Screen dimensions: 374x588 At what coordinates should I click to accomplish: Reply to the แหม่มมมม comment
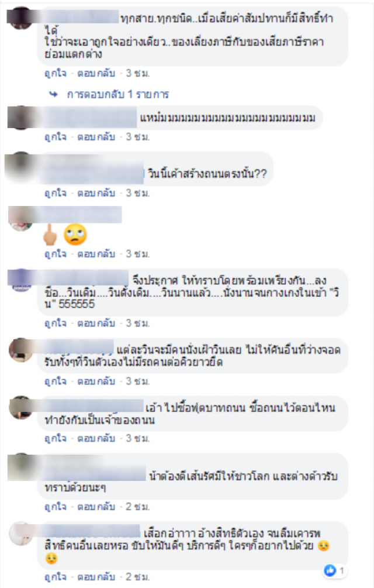96,137
